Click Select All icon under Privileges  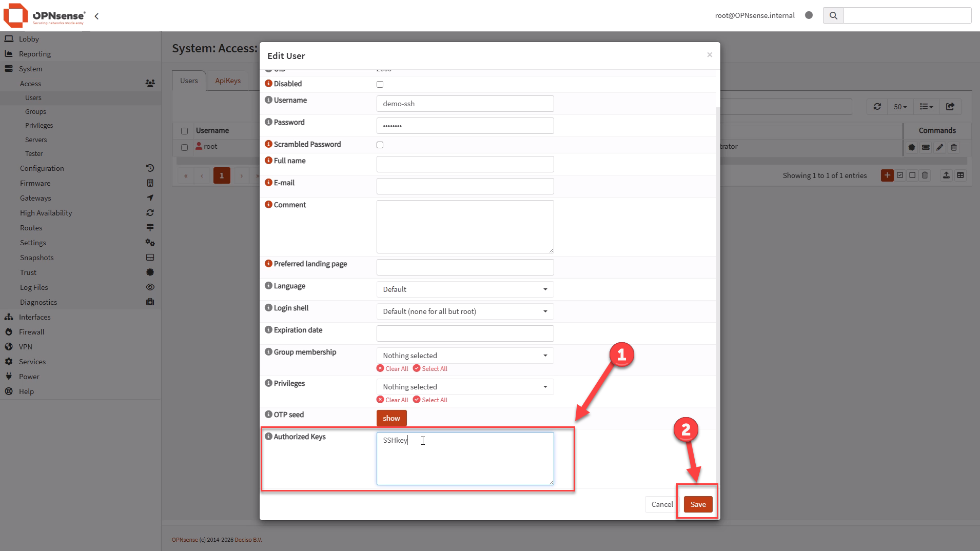417,400
